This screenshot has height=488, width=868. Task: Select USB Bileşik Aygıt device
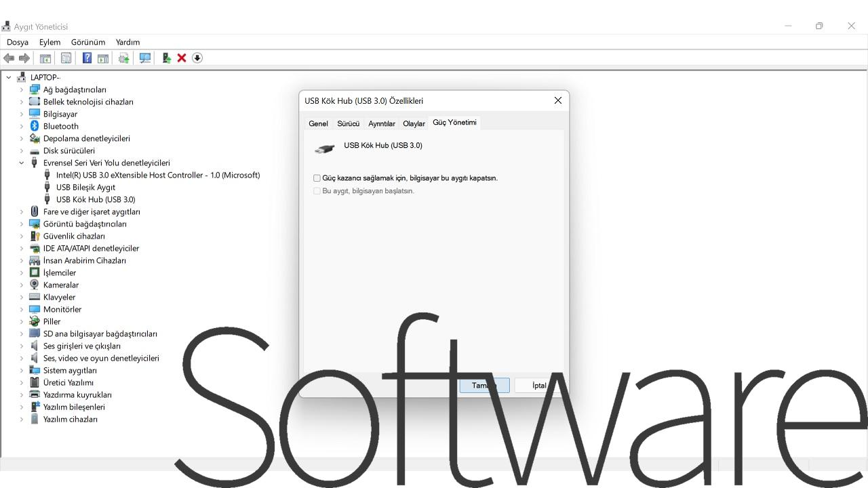click(85, 187)
